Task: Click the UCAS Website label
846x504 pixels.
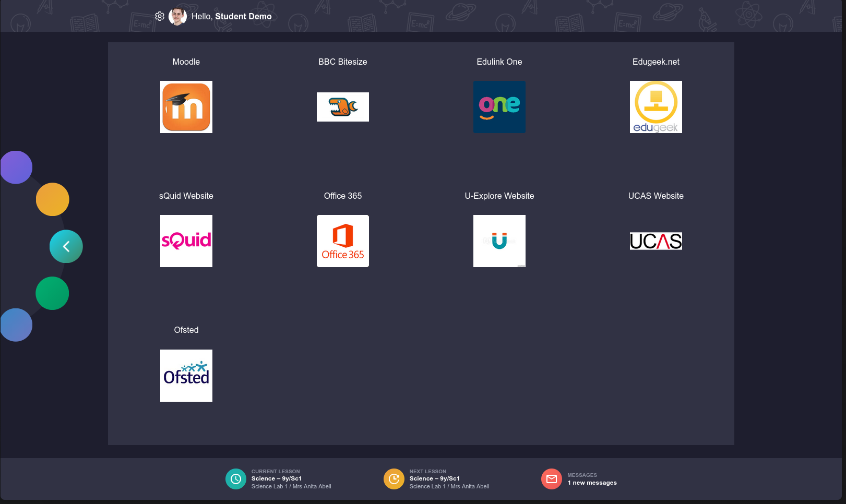Action: click(x=656, y=196)
